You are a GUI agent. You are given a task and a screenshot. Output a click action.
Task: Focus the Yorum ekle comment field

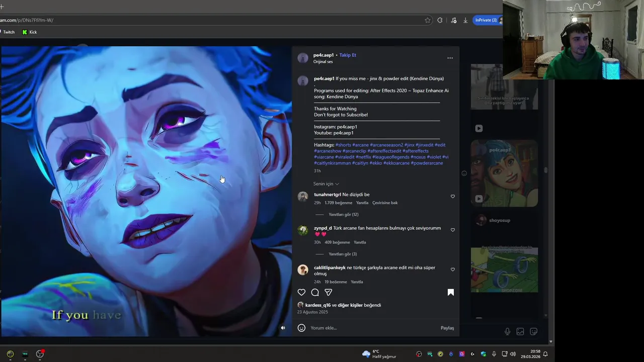click(372, 328)
